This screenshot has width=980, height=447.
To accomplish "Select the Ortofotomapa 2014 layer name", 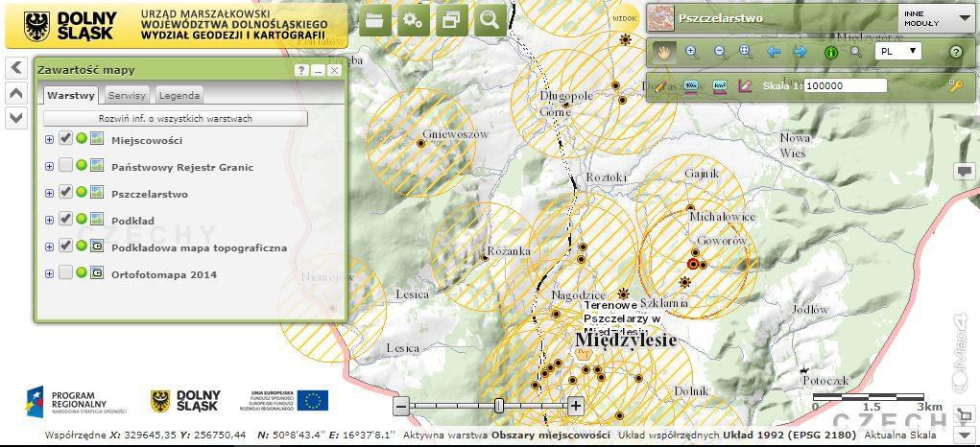I will pyautogui.click(x=163, y=274).
